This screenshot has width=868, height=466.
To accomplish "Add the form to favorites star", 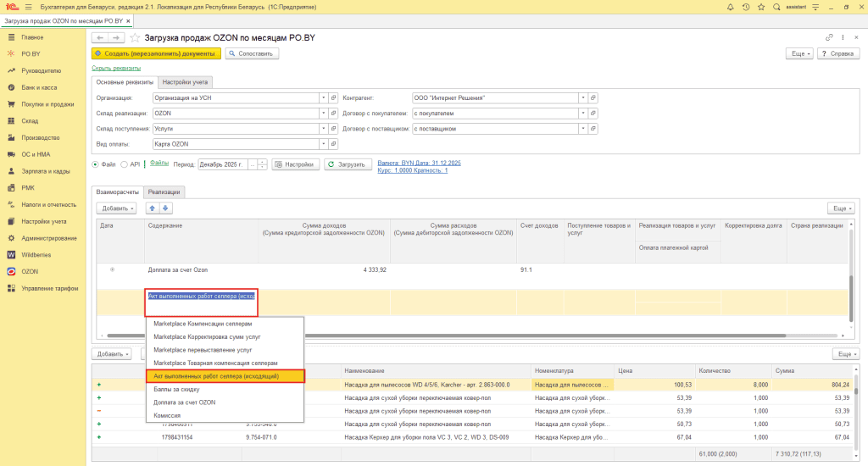I will point(135,37).
